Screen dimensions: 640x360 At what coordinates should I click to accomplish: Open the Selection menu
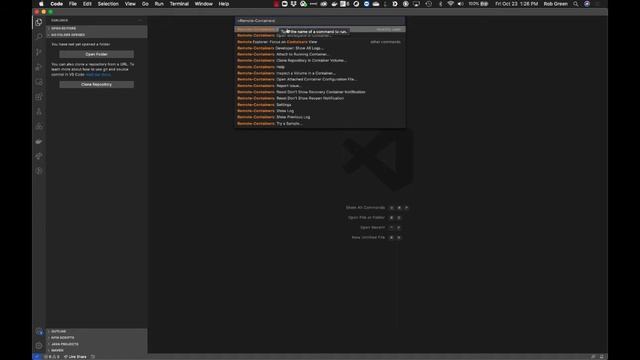pyautogui.click(x=108, y=4)
